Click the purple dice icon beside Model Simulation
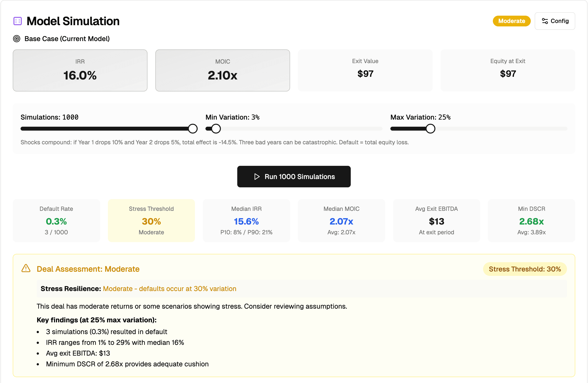 (18, 21)
